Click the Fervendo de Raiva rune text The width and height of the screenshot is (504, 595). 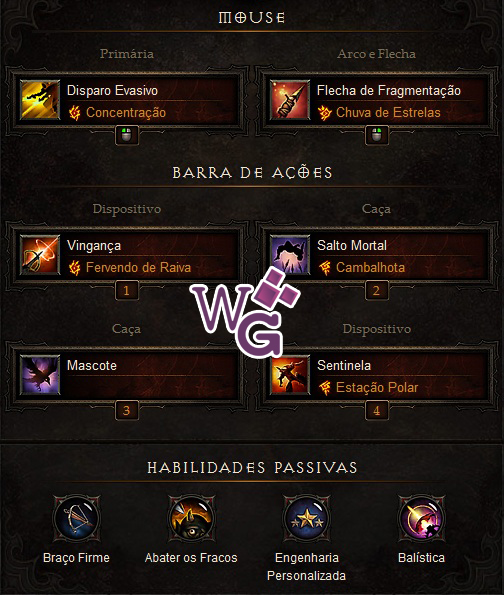tap(139, 268)
